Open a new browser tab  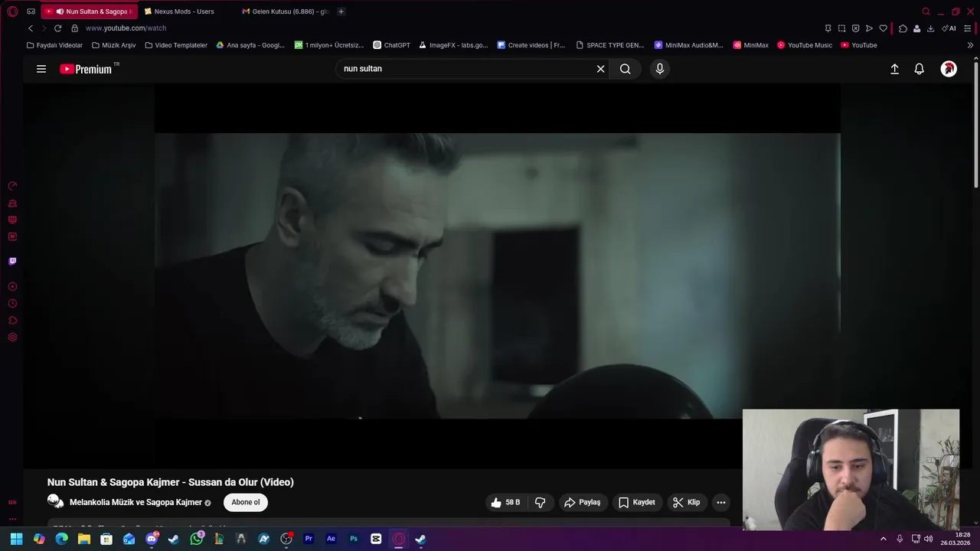click(x=341, y=11)
